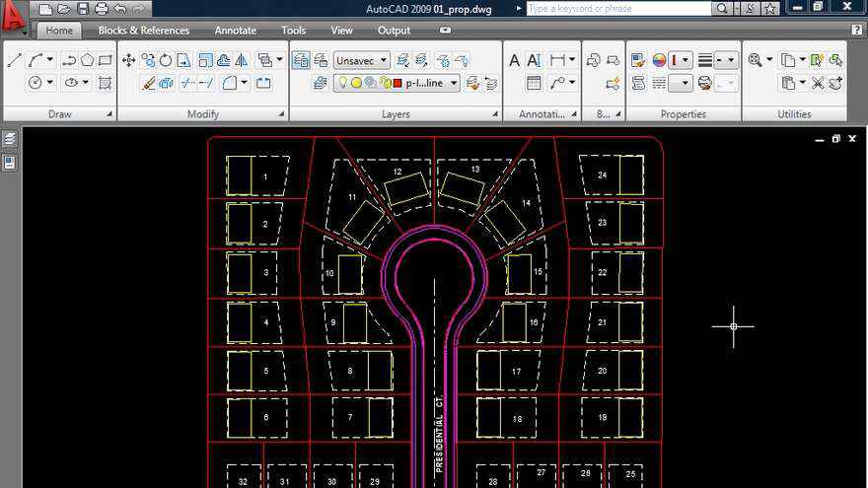This screenshot has height=488, width=868.
Task: Switch to the Annotate ribbon tab
Action: point(235,31)
